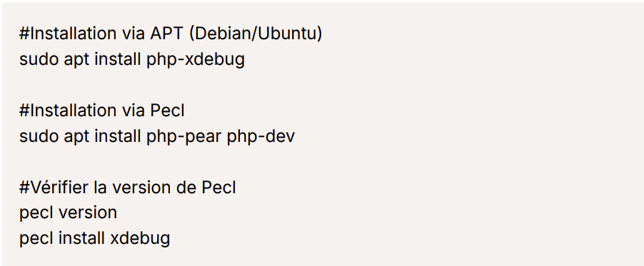
Task: Click the "pecl version" command line
Action: tap(68, 213)
